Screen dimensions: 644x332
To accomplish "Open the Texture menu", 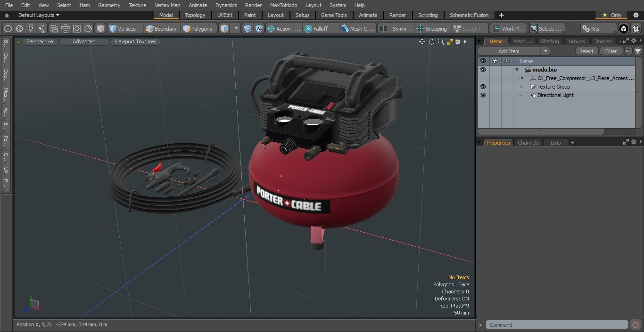I will [x=137, y=5].
